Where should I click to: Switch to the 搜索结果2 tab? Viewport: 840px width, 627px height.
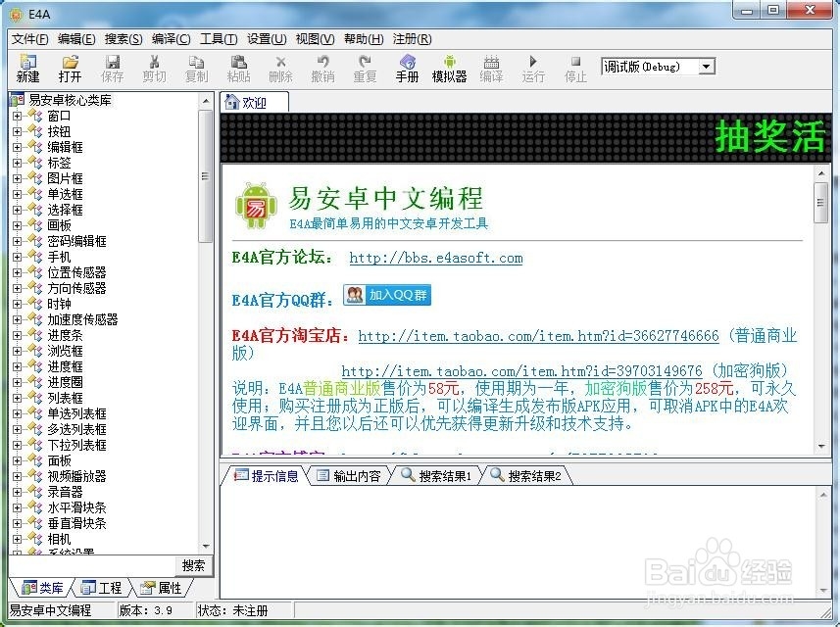(x=526, y=475)
